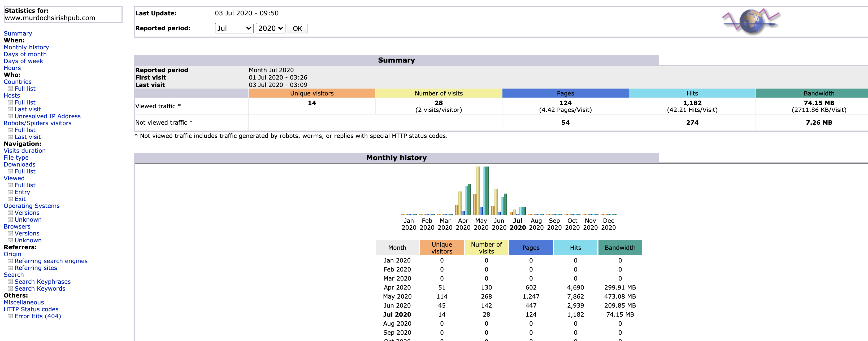This screenshot has width=868, height=341.
Task: Open the Operating Systems link
Action: tap(32, 206)
